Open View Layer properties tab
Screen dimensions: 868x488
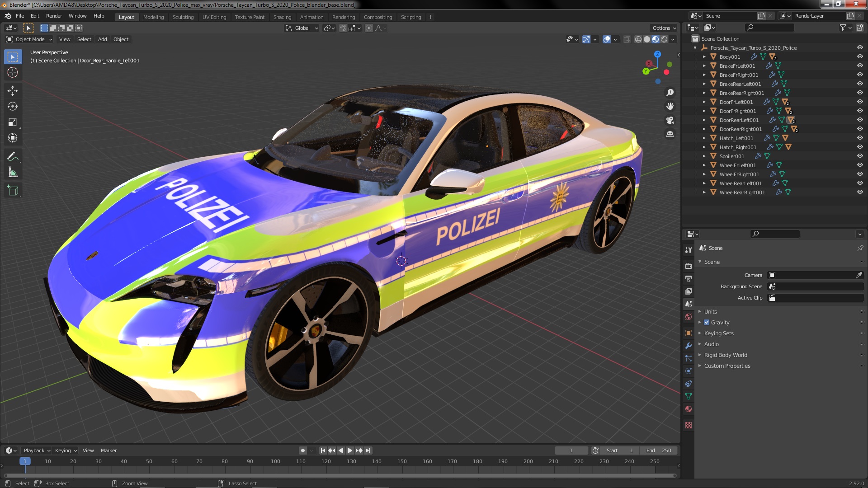689,291
